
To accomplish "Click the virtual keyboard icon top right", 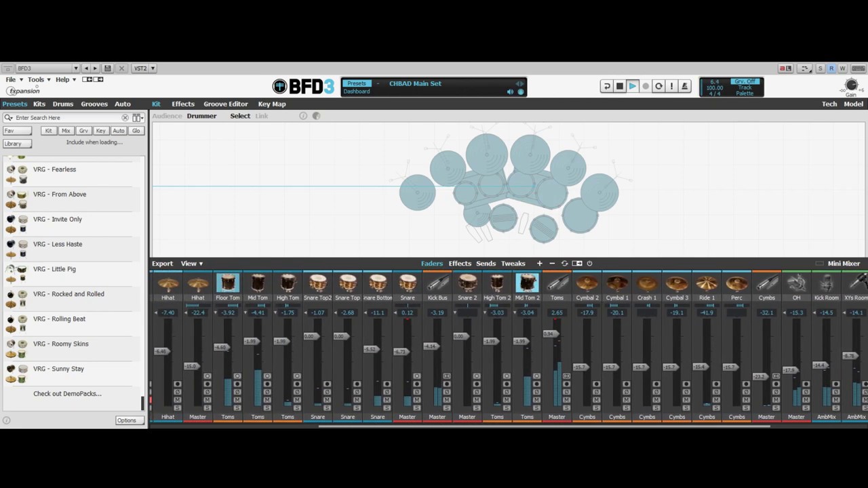I will click(x=858, y=68).
